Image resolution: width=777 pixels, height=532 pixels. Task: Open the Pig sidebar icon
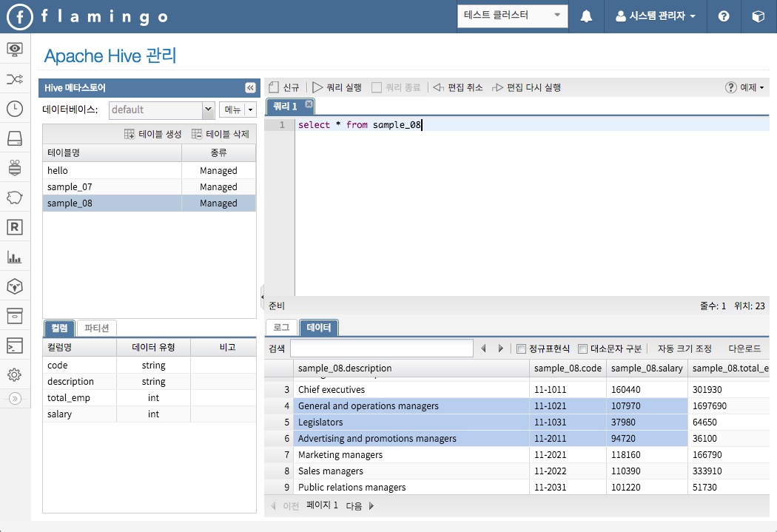tap(15, 198)
